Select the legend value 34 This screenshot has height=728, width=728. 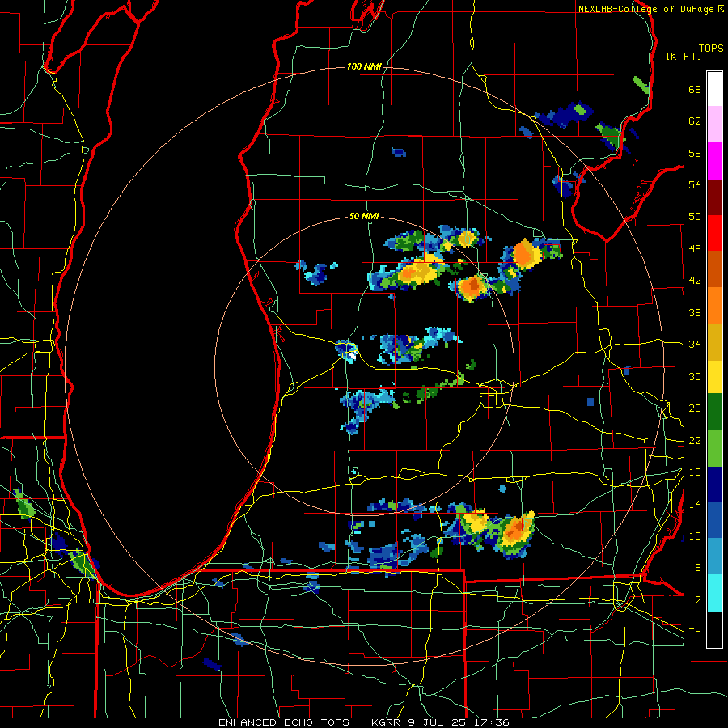(695, 344)
